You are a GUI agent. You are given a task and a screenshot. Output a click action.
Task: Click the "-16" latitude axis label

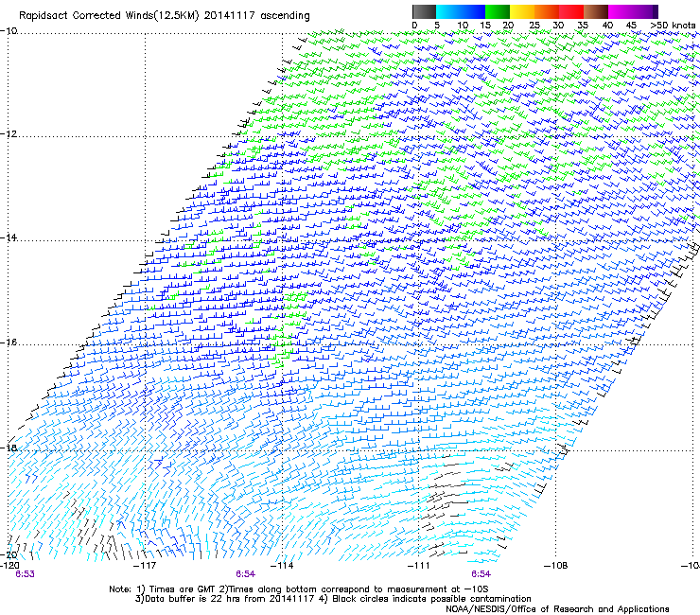(x=9, y=343)
